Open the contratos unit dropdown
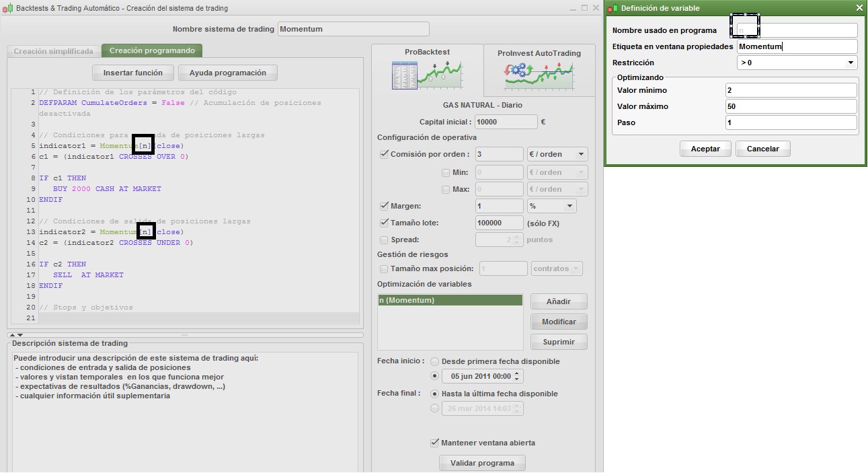868x473 pixels. coord(557,268)
